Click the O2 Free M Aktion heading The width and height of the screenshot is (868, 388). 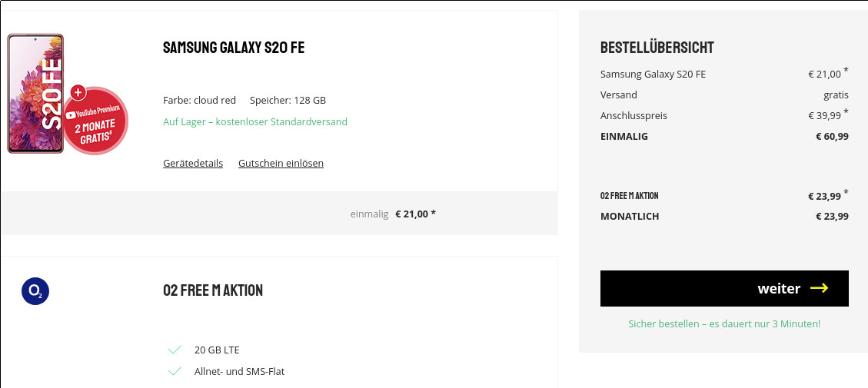click(x=213, y=290)
